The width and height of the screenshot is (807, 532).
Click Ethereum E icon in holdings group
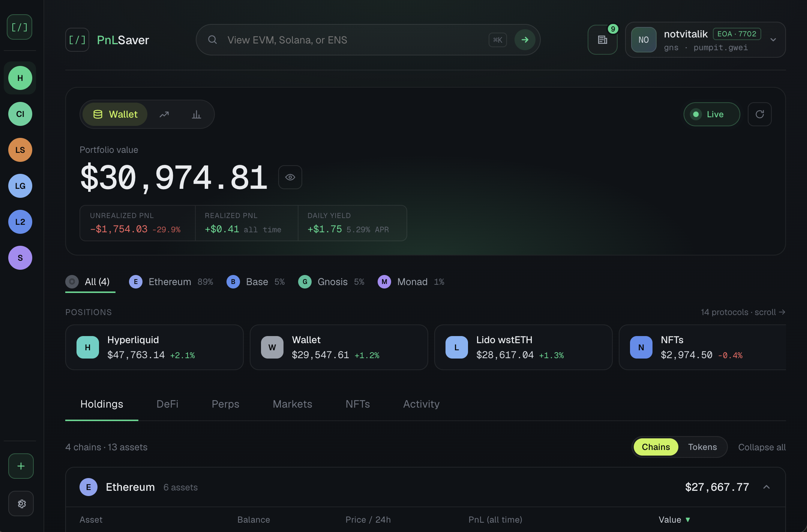pyautogui.click(x=88, y=487)
